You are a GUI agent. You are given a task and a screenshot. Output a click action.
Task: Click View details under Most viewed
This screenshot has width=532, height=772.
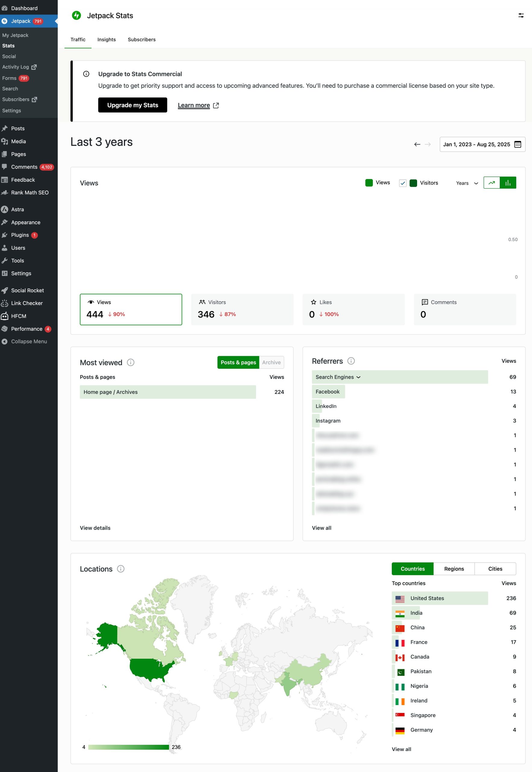[x=95, y=528]
